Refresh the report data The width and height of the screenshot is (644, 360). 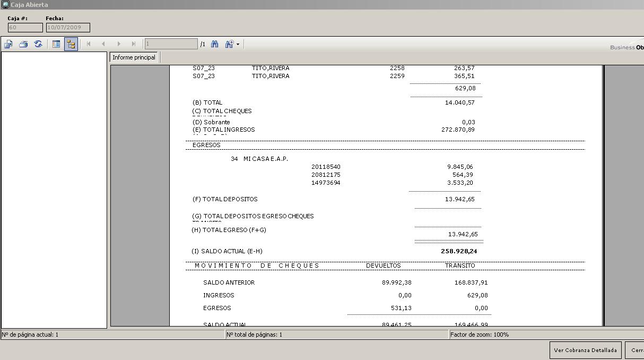click(x=38, y=44)
